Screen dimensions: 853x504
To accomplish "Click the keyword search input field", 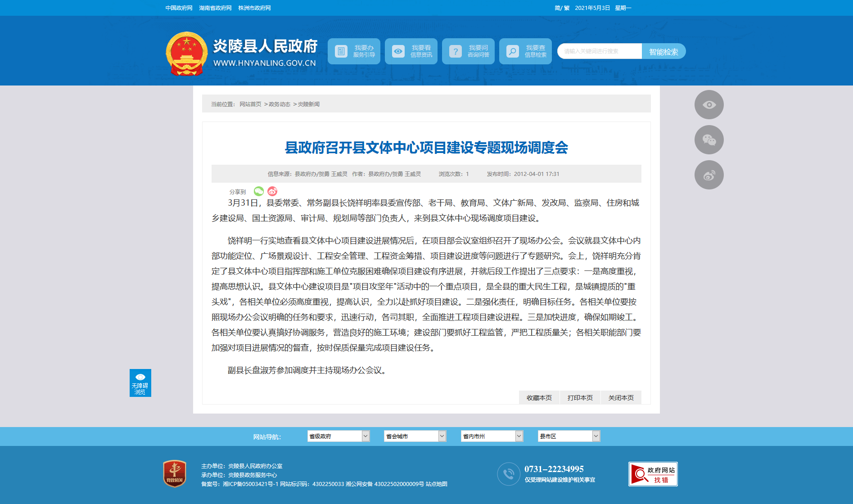I will coord(600,51).
